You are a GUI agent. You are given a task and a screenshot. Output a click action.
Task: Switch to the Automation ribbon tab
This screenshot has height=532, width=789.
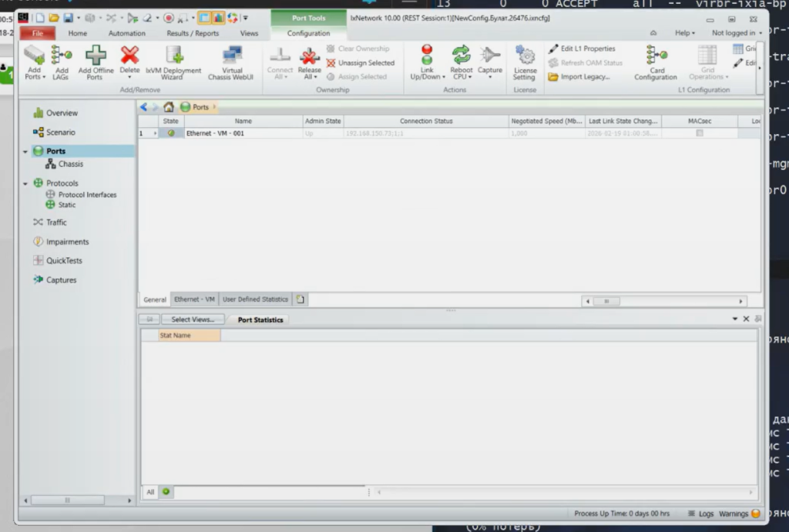[x=126, y=33]
